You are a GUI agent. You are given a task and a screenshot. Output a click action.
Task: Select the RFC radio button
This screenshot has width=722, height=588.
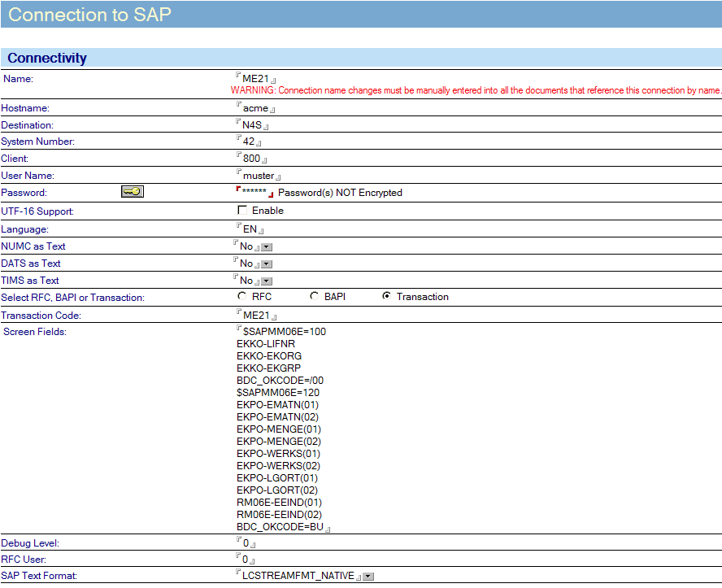coord(241,296)
